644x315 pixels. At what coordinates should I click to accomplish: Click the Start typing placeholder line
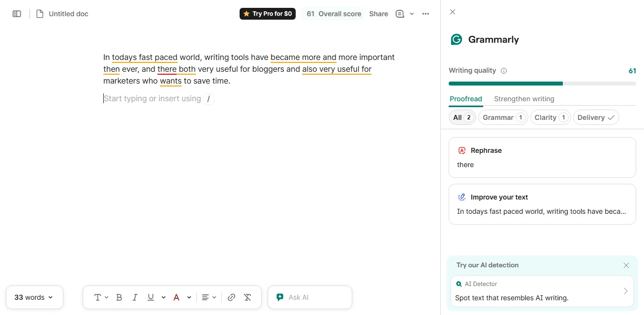click(x=152, y=99)
